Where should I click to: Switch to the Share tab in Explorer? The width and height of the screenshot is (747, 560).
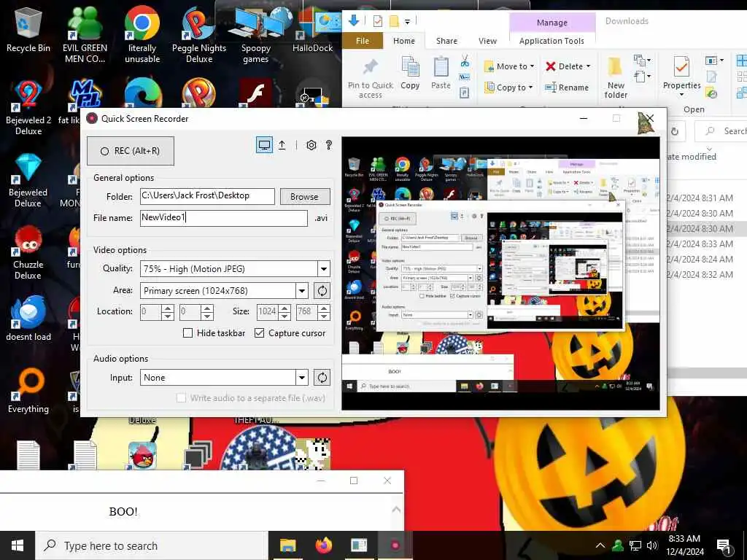point(446,41)
